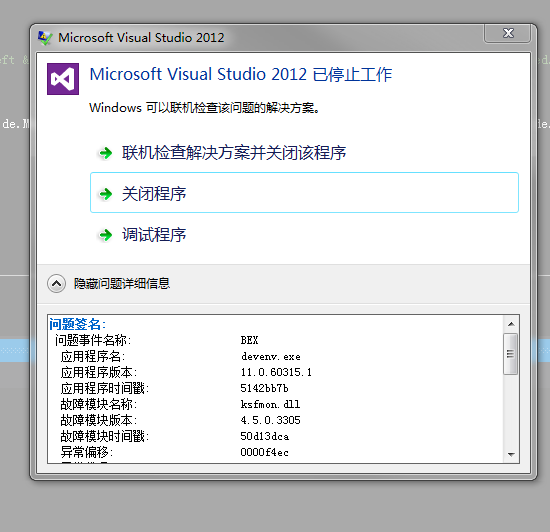Choose the 关闭程序 option
Screen dimensions: 550x532
coord(304,193)
